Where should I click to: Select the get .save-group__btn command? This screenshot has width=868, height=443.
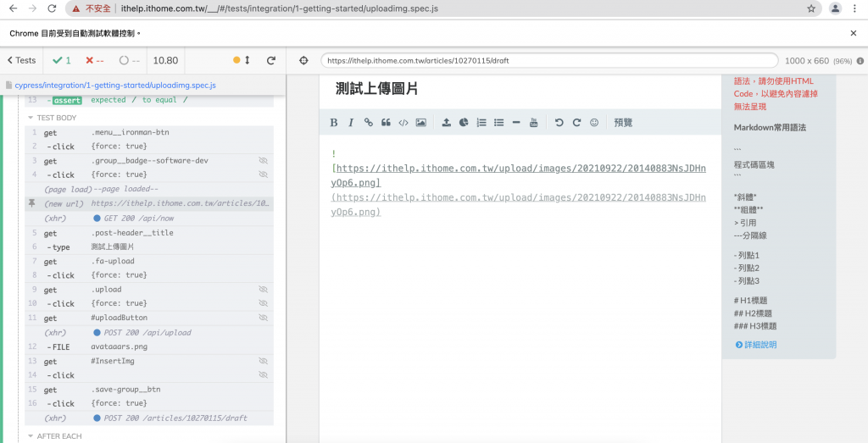(149, 390)
